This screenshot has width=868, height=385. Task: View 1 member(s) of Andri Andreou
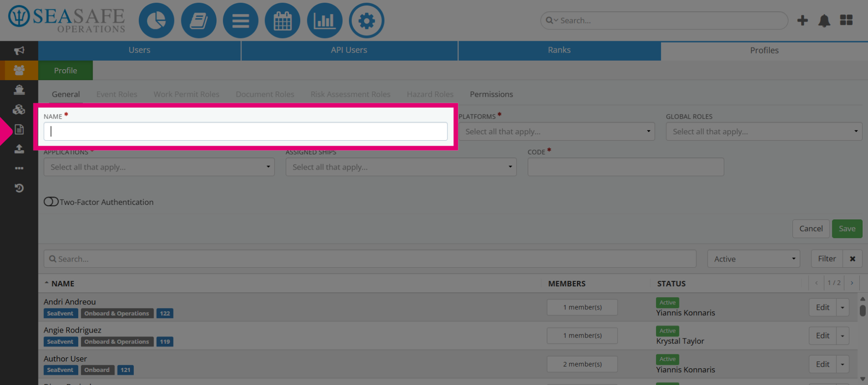582,307
